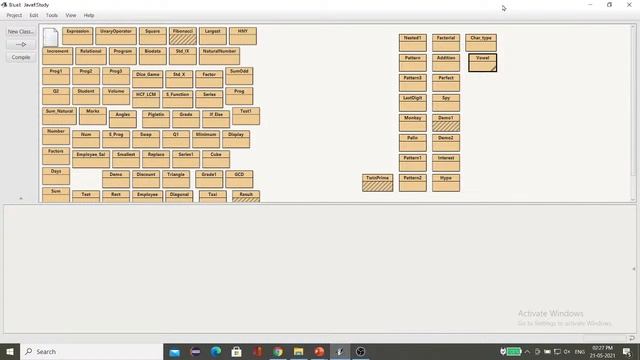Open the notification center icon

coord(627,351)
